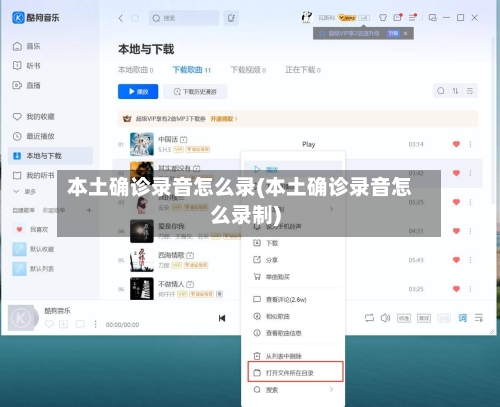Open the 默认收藏 playlist
The height and width of the screenshot is (407, 500).
pos(33,249)
